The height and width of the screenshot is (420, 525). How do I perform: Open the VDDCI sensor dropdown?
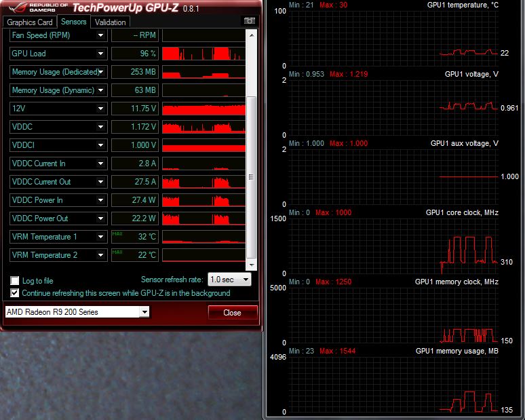[x=100, y=145]
